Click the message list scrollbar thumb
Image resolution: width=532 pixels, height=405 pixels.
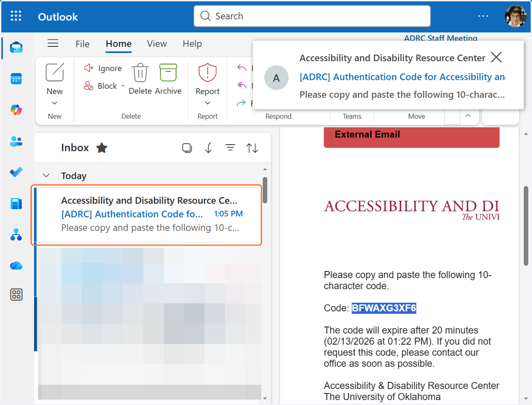[x=265, y=190]
